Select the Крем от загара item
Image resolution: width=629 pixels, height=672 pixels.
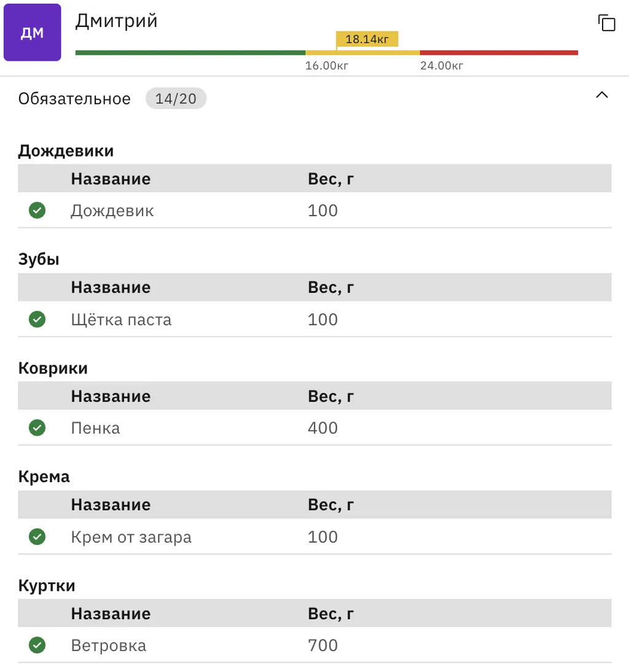tap(131, 537)
